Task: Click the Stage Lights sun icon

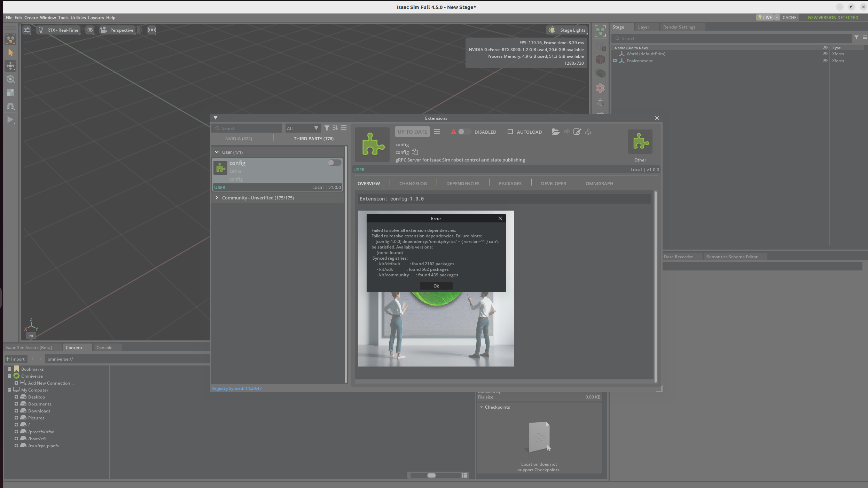Action: tap(552, 30)
